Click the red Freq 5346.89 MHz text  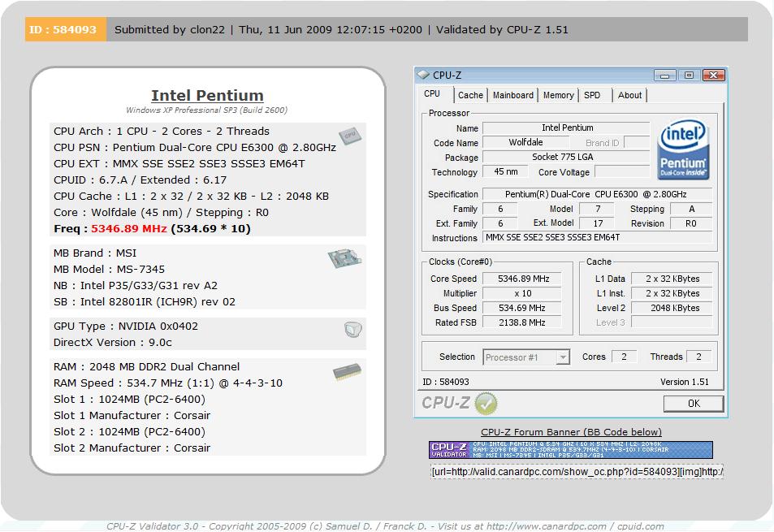point(129,229)
